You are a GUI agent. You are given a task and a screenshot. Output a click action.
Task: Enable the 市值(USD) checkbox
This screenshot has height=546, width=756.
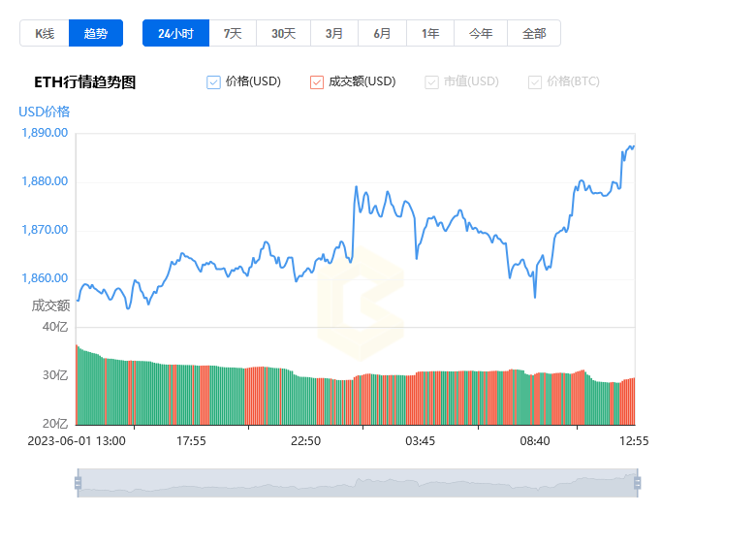tap(431, 82)
